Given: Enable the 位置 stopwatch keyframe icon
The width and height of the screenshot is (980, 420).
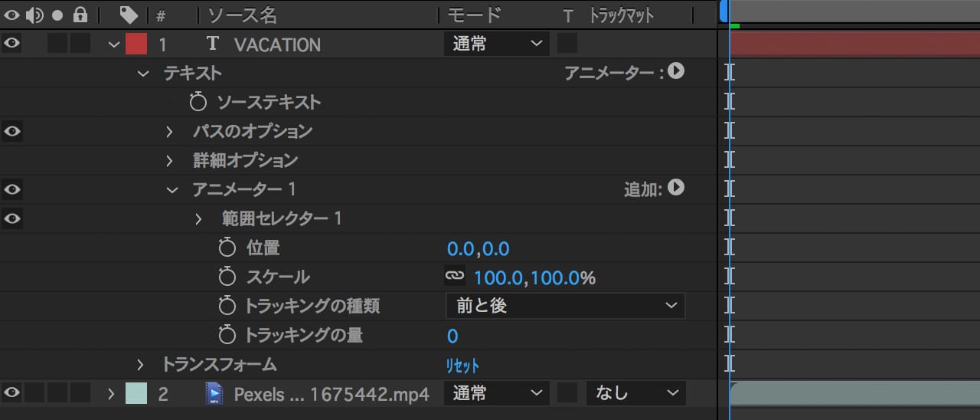Looking at the screenshot, I should 227,248.
